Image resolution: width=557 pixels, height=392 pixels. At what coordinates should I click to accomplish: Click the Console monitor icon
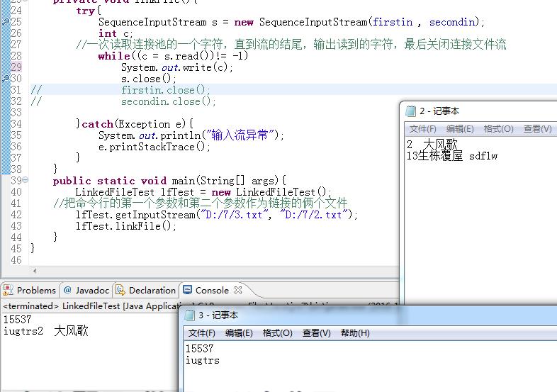[x=187, y=290]
